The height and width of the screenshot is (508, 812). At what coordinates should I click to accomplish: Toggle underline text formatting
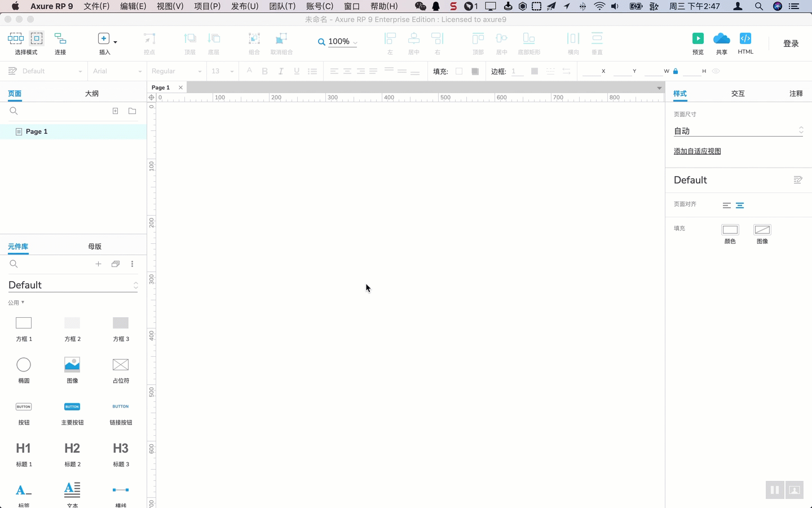pyautogui.click(x=297, y=71)
